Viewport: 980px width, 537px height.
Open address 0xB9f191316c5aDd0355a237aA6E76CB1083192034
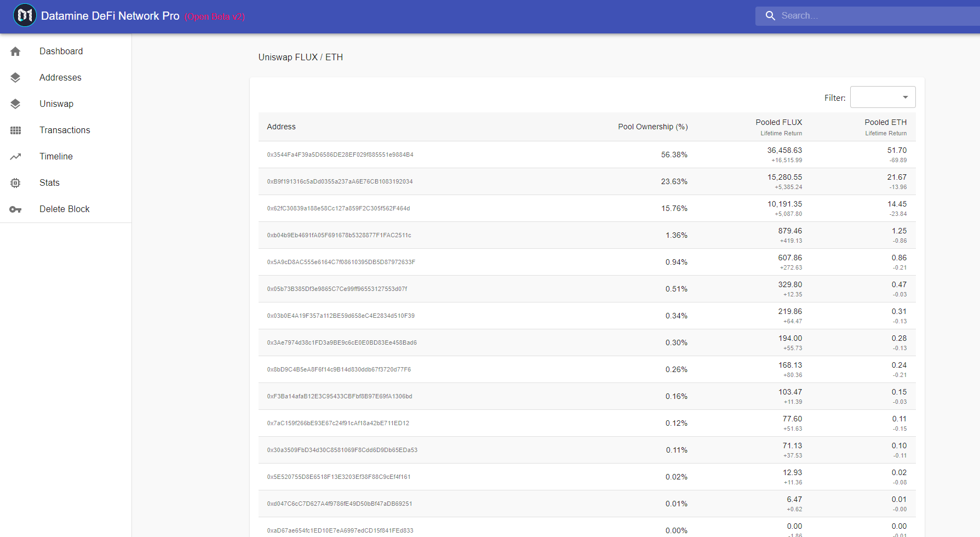[x=340, y=181]
